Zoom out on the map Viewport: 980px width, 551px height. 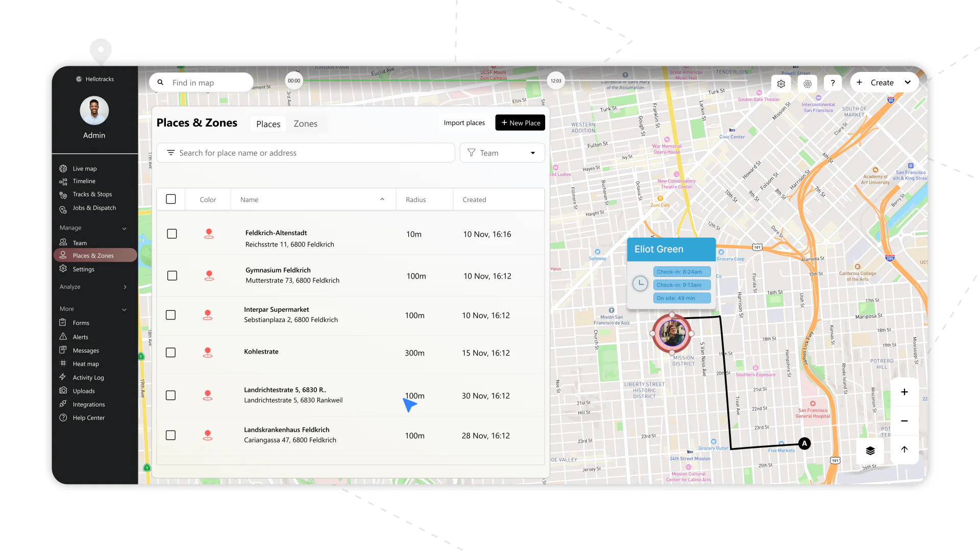tap(904, 421)
